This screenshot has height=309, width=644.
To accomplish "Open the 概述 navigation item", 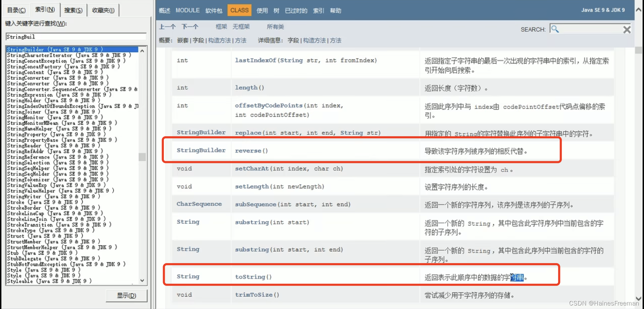I will 164,11.
